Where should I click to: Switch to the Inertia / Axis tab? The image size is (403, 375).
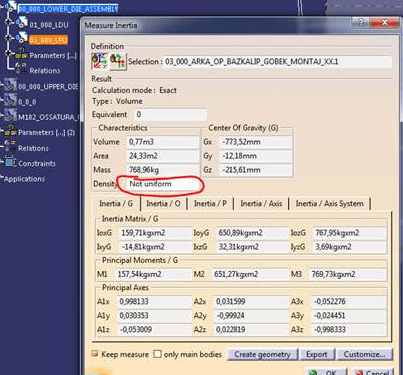click(x=261, y=203)
